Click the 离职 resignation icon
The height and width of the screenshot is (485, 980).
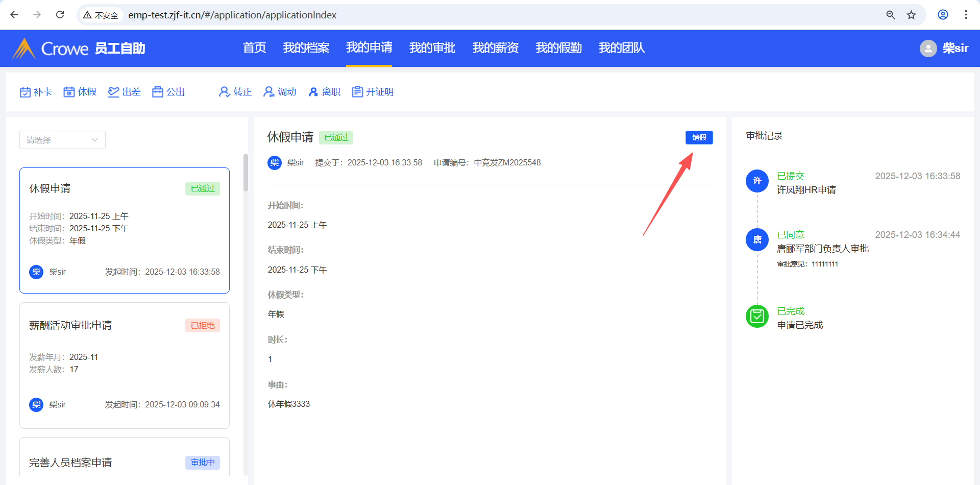click(313, 92)
